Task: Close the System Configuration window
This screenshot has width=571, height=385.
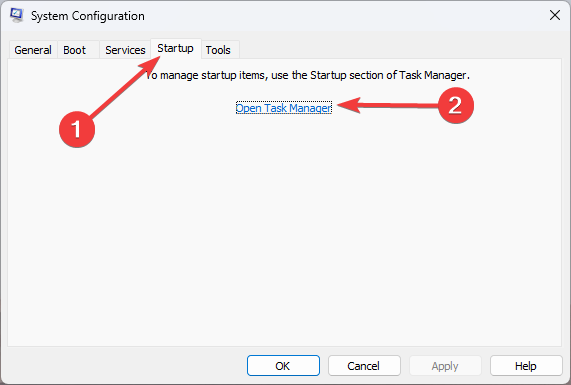Action: pyautogui.click(x=555, y=15)
